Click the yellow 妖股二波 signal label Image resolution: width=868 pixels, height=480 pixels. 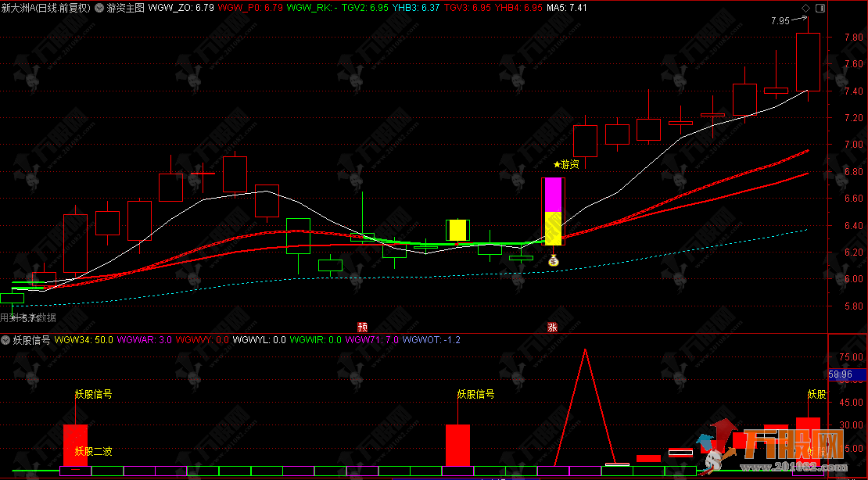93,451
